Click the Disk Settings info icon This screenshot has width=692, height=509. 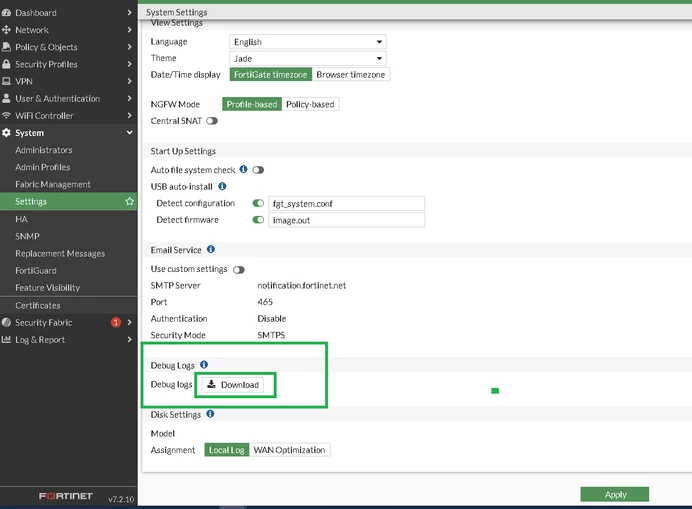[211, 414]
